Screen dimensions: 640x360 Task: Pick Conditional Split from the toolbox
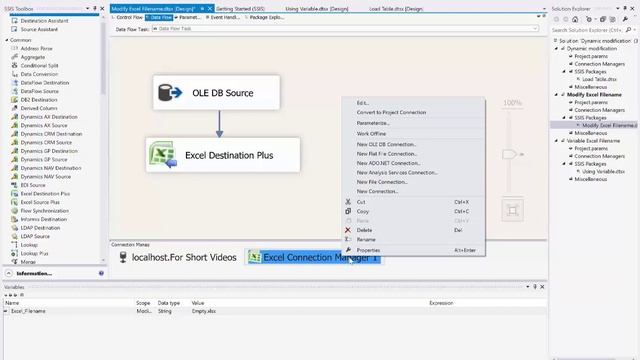[x=39, y=66]
